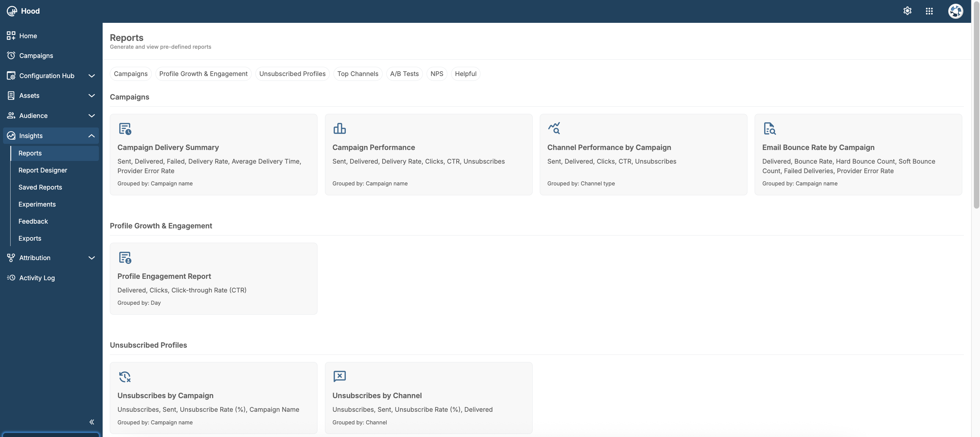Open the apps grid launcher icon
The height and width of the screenshot is (437, 980).
(x=929, y=11)
